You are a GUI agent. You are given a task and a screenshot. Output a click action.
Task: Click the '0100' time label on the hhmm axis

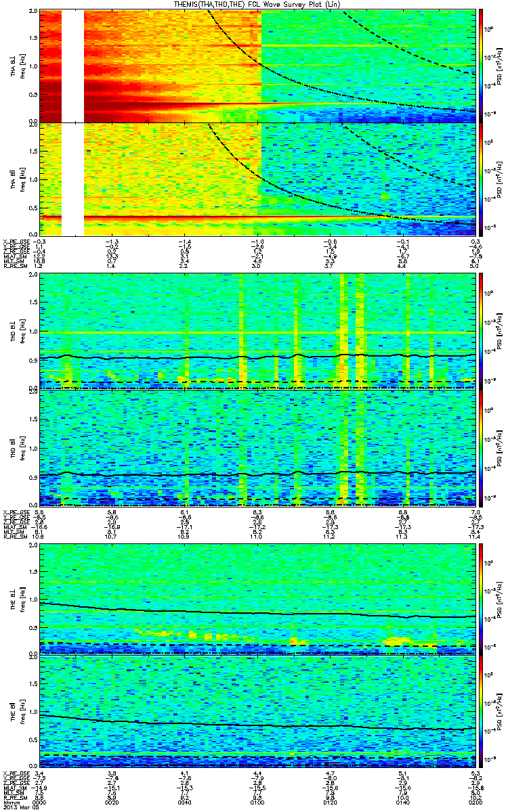point(257,802)
